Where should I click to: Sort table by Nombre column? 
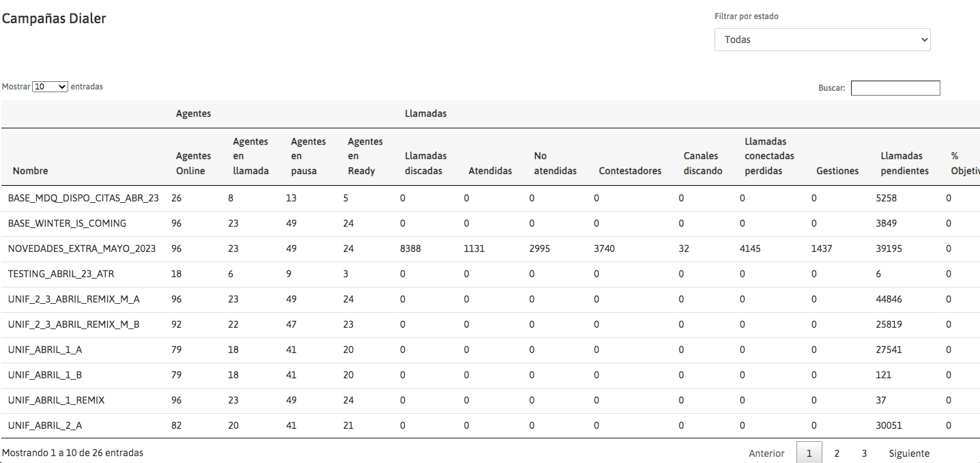pyautogui.click(x=31, y=171)
